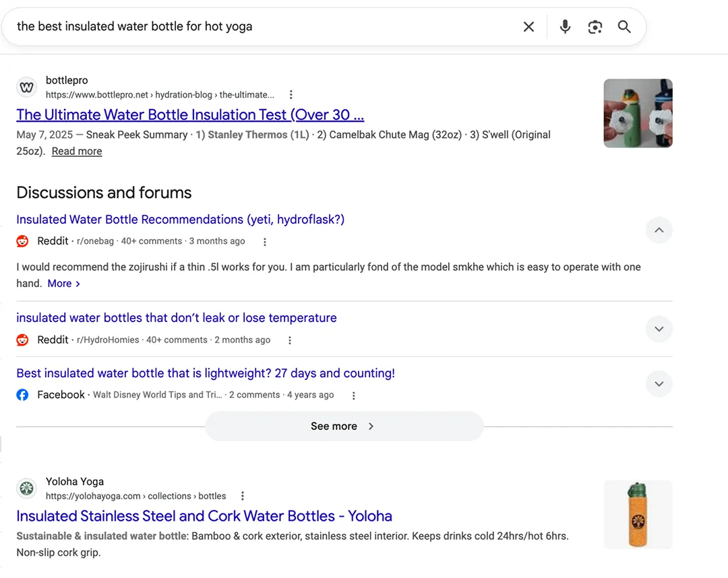The height and width of the screenshot is (578, 728).
Task: Open search by image camera icon
Action: [595, 27]
